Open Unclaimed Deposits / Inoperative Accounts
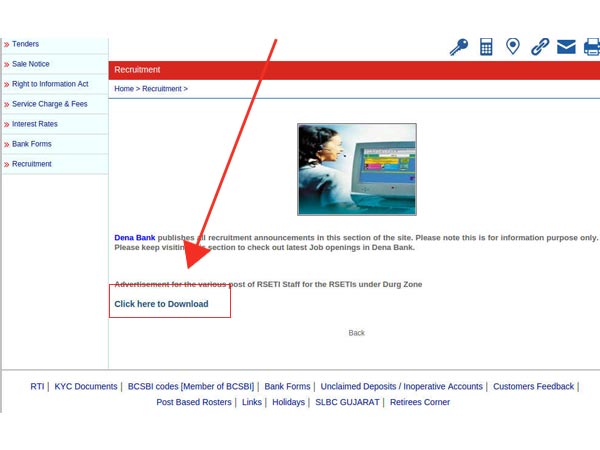Viewport: 600px width, 450px height. coord(402,386)
